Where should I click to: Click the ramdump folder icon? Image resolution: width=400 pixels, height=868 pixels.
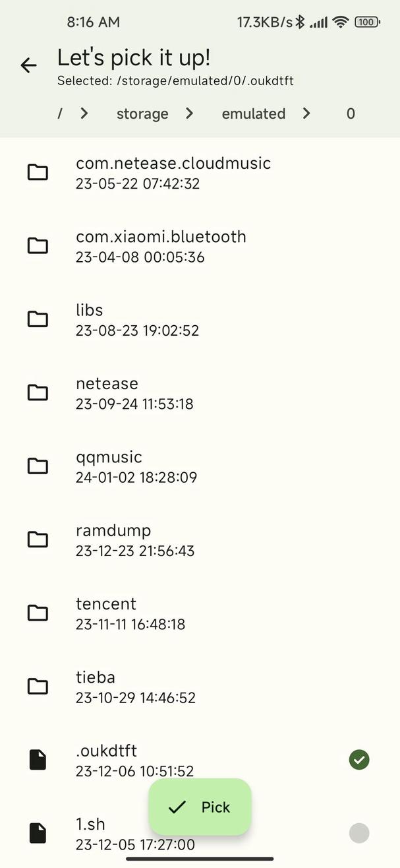38,540
